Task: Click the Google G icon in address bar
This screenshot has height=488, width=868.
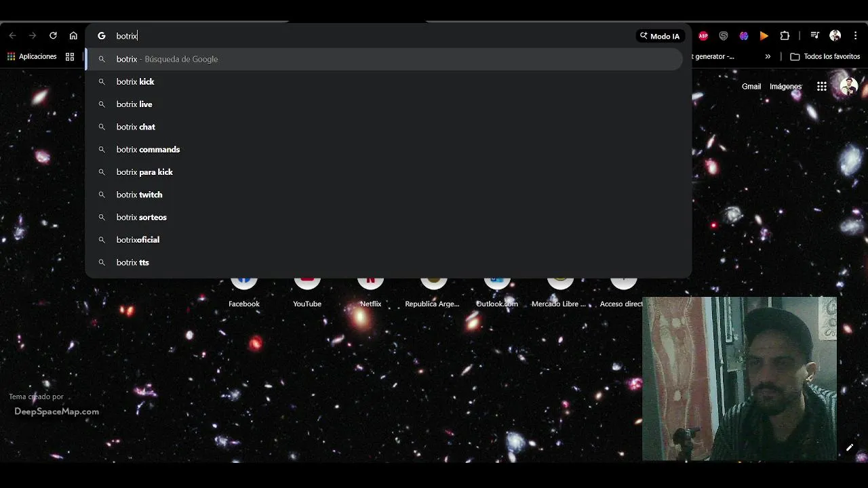Action: pyautogui.click(x=102, y=36)
